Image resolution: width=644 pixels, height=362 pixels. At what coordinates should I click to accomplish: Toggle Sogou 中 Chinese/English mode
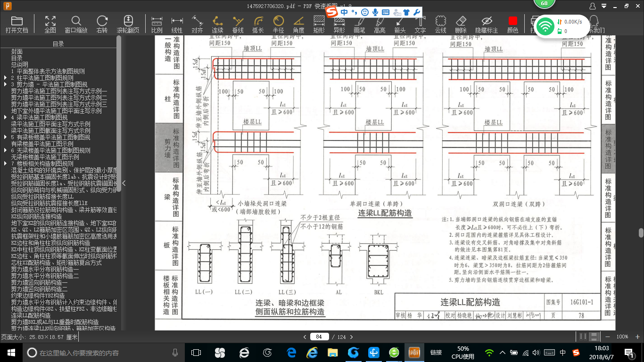tap(345, 12)
